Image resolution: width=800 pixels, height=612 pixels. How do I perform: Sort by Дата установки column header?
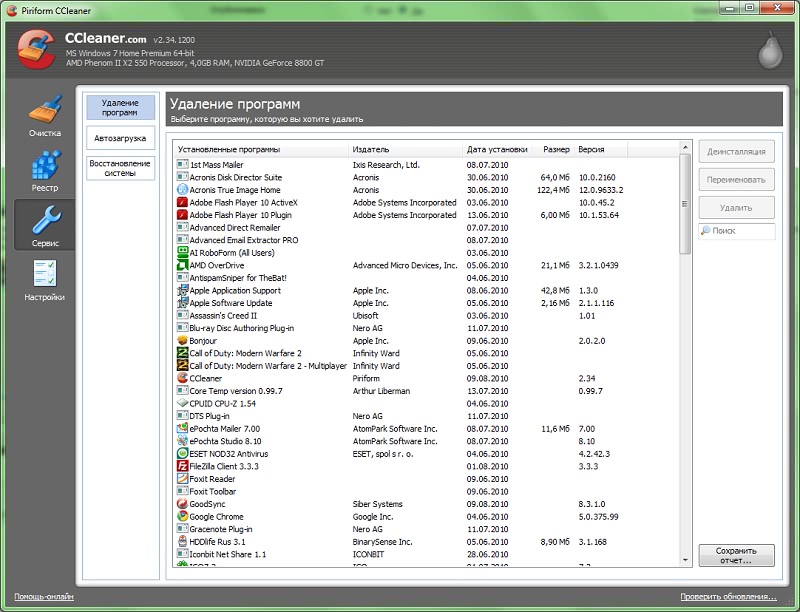[x=497, y=149]
